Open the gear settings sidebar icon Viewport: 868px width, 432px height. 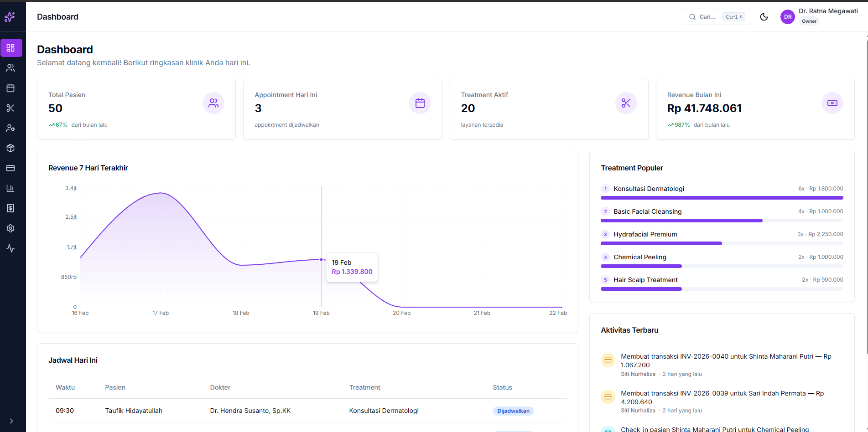[10, 228]
